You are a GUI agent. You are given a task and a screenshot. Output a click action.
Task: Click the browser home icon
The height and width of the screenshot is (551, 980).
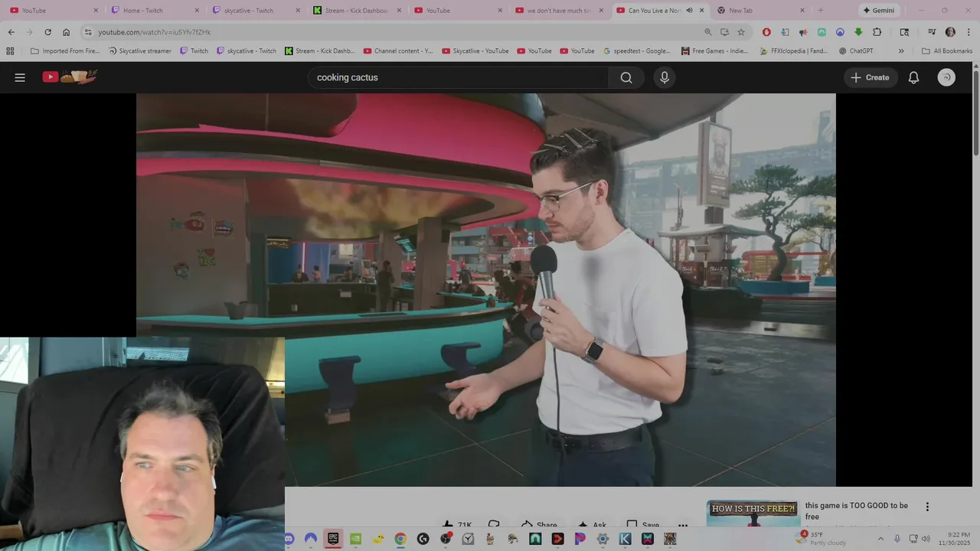click(67, 32)
